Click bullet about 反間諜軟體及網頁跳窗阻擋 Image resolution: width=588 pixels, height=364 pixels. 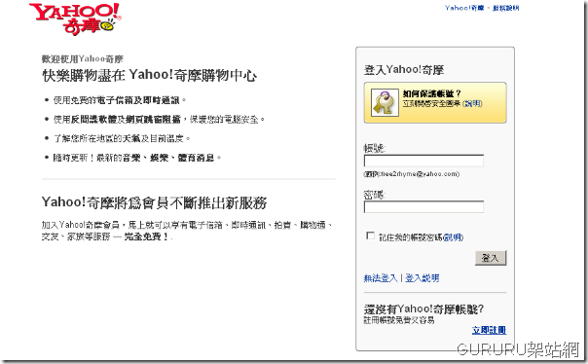click(160, 119)
